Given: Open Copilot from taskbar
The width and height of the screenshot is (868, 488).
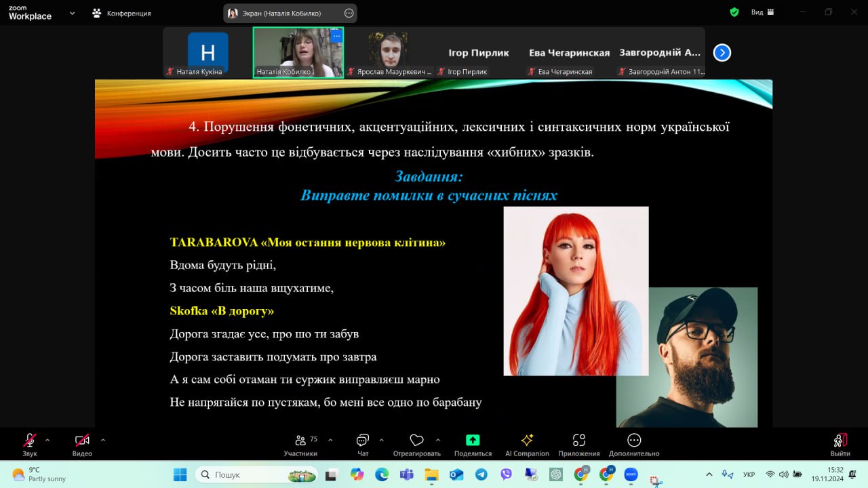Looking at the screenshot, I should (x=357, y=474).
